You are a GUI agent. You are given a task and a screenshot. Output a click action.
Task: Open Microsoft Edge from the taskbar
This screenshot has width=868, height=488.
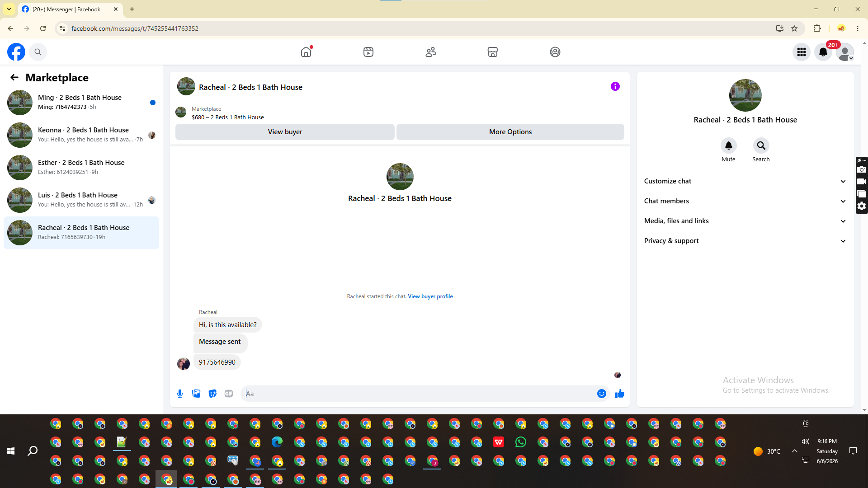click(277, 442)
